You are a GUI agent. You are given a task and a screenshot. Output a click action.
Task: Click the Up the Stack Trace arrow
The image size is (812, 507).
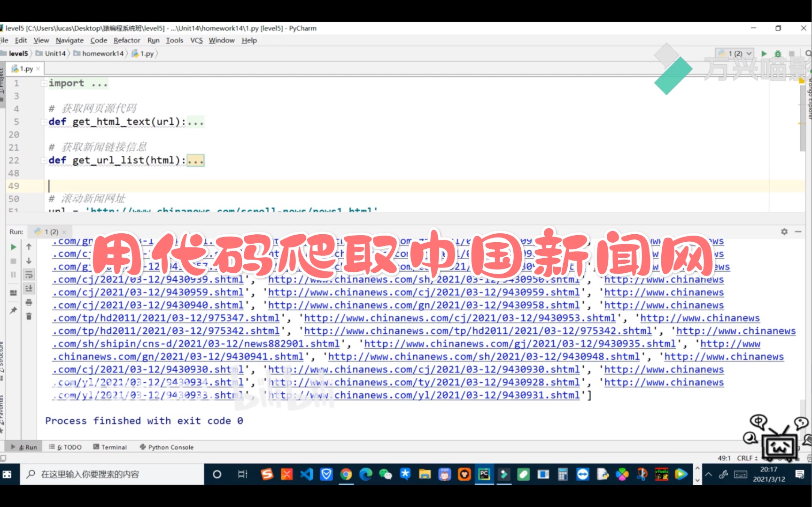point(29,247)
